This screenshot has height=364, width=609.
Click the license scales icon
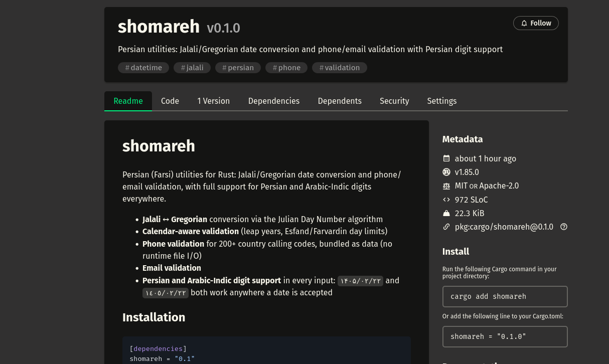tap(446, 186)
